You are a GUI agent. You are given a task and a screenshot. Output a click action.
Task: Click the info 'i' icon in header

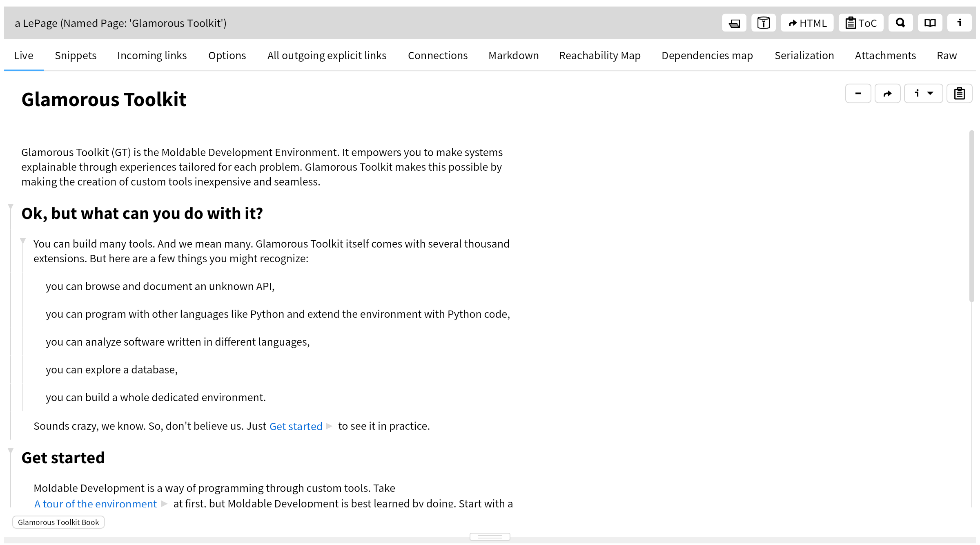pos(959,23)
